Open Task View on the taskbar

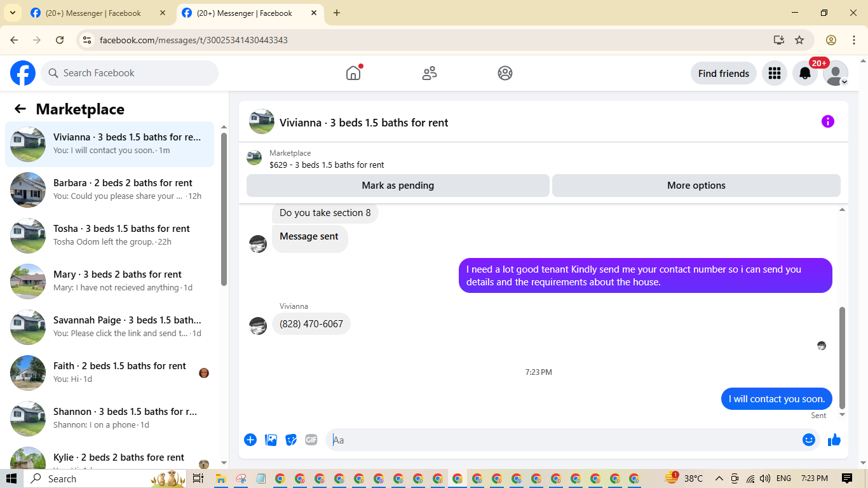point(198,478)
